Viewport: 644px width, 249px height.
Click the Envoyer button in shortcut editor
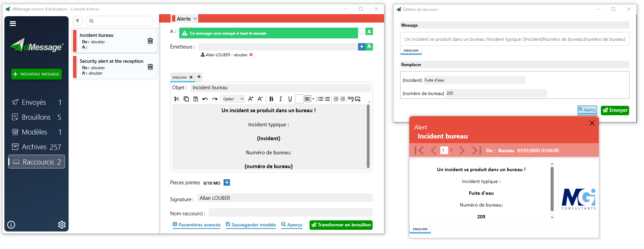pyautogui.click(x=615, y=110)
